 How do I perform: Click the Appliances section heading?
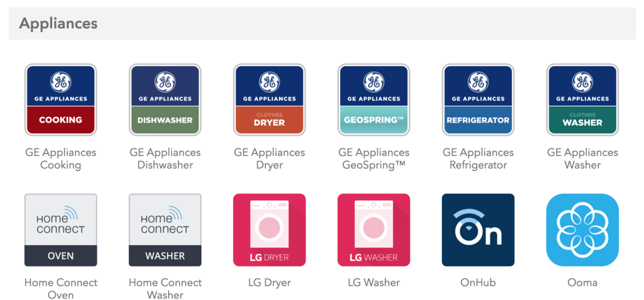pos(58,24)
